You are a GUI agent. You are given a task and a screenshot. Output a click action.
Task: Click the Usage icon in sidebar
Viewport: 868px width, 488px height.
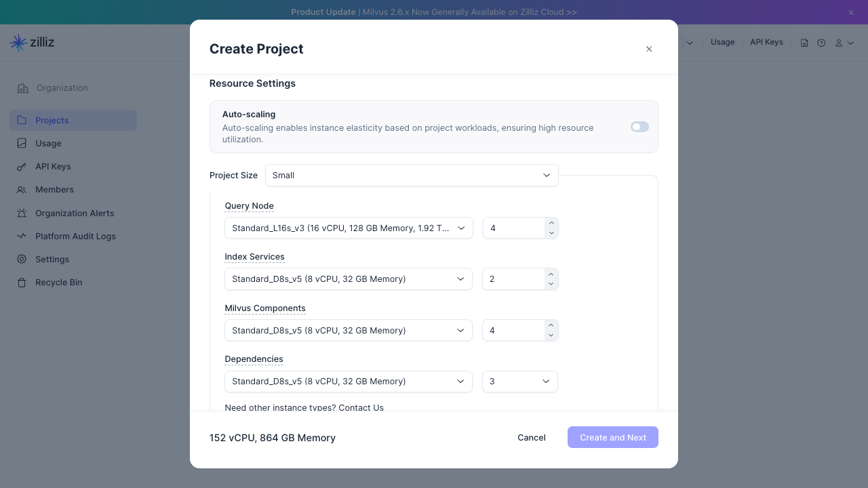click(x=22, y=143)
